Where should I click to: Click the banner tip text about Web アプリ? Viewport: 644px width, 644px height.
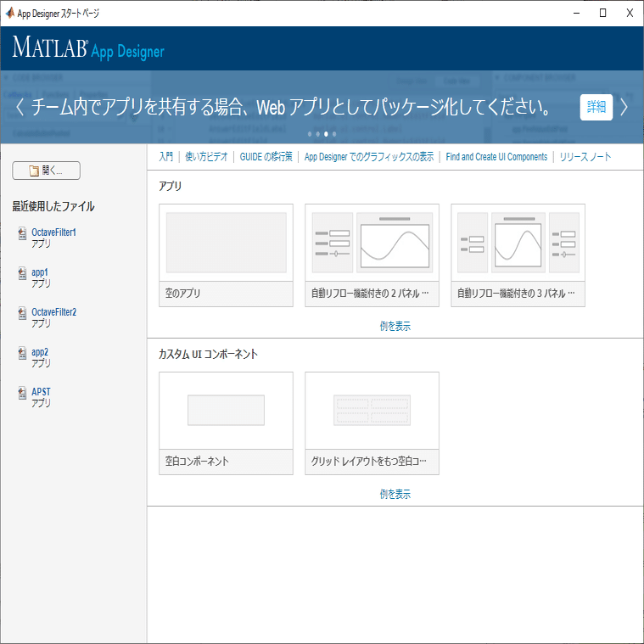click(290, 107)
